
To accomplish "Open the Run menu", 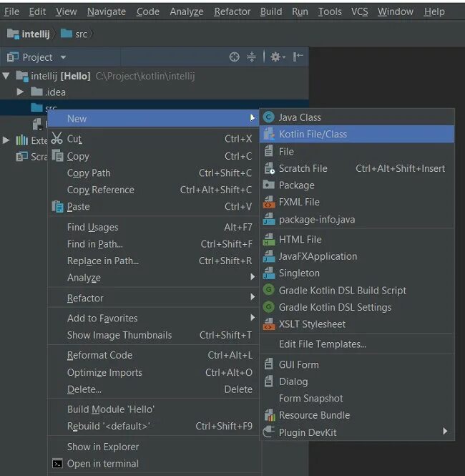I will pyautogui.click(x=300, y=11).
